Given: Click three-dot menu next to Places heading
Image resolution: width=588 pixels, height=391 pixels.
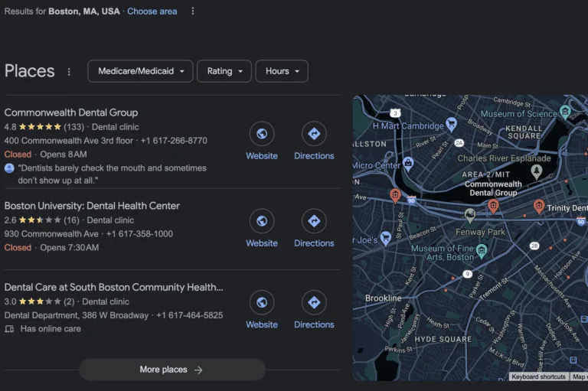Looking at the screenshot, I should 69,72.
